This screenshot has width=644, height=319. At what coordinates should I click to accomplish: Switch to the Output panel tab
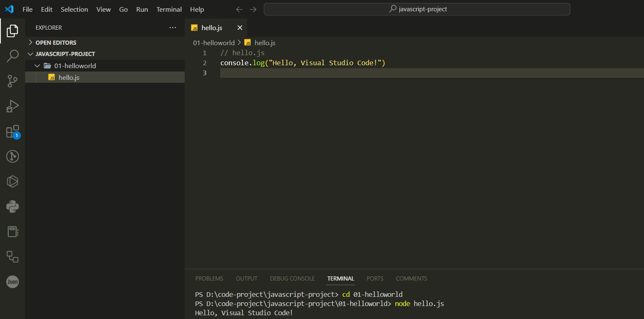pyautogui.click(x=247, y=278)
